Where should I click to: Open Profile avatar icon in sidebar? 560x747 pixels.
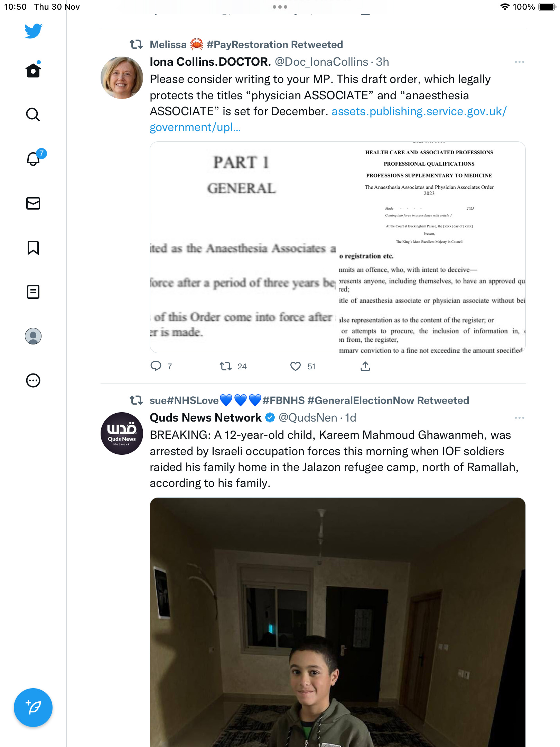(33, 336)
